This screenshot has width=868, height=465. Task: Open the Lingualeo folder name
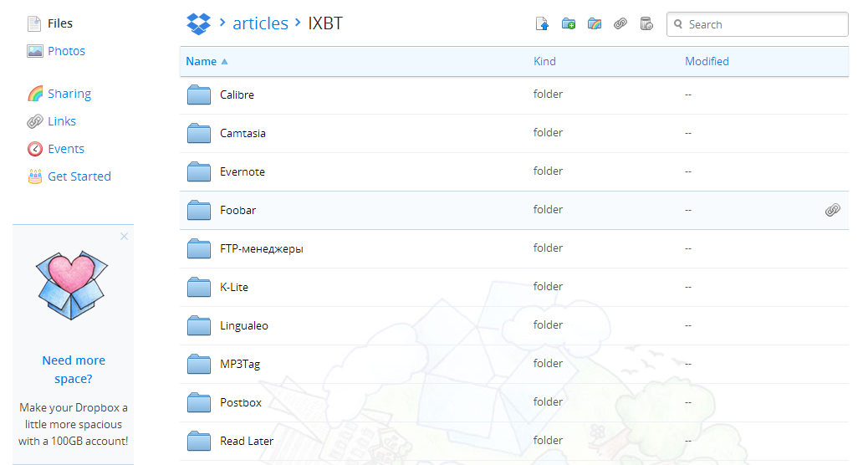pos(244,325)
